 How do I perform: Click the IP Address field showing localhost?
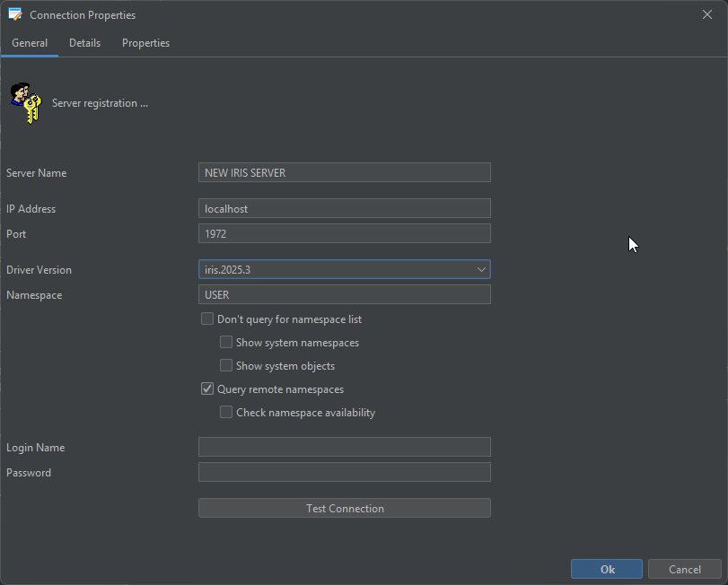click(345, 208)
